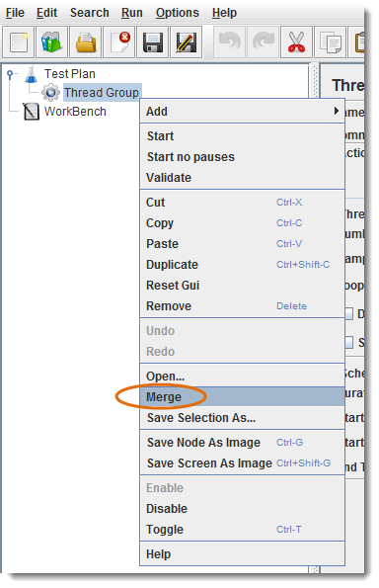Click the Test Plan flask icon
The height and width of the screenshot is (588, 379).
coord(32,74)
